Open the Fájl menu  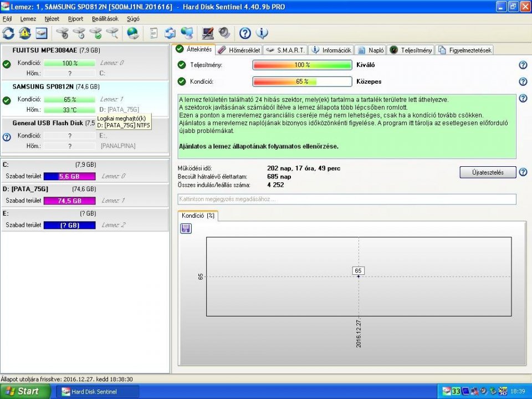pos(7,19)
